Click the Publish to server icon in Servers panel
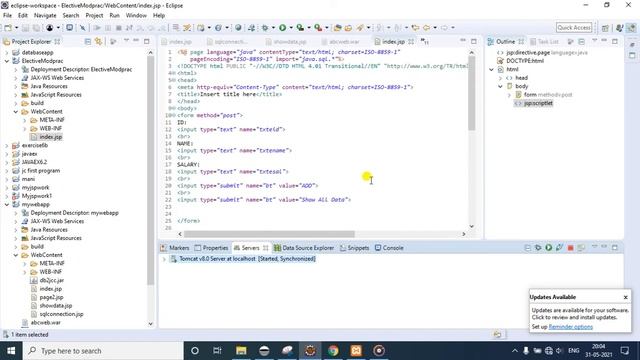This screenshot has height=360, width=640. [581, 248]
